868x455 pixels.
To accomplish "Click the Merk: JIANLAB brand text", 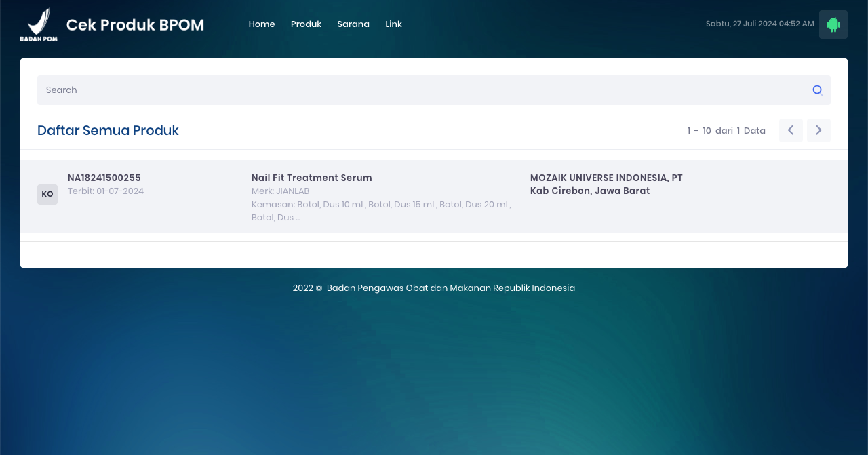I will point(280,191).
